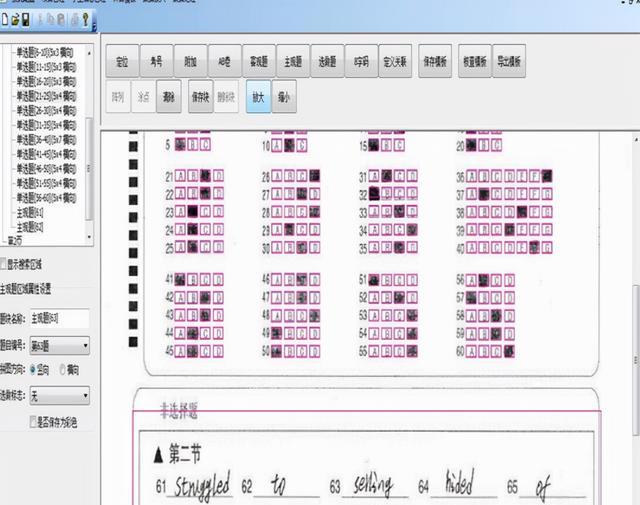640x505 pixels.
Task: Select tree item 单选题[51-55]
Action: click(x=46, y=183)
